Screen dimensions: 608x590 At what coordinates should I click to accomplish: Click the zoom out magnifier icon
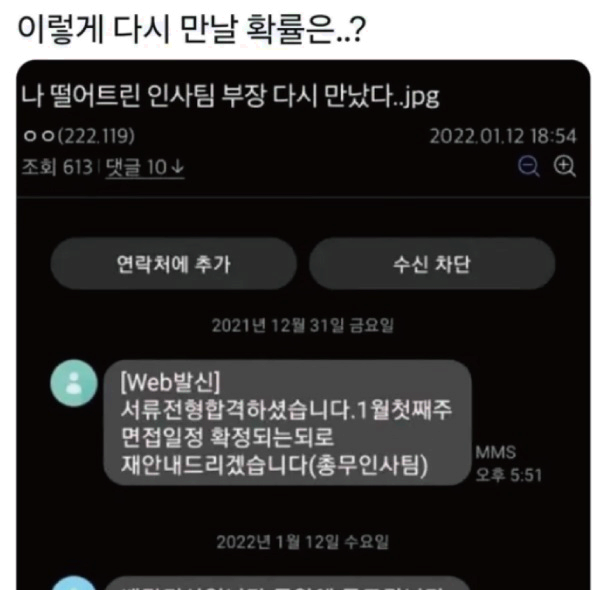[x=529, y=167]
